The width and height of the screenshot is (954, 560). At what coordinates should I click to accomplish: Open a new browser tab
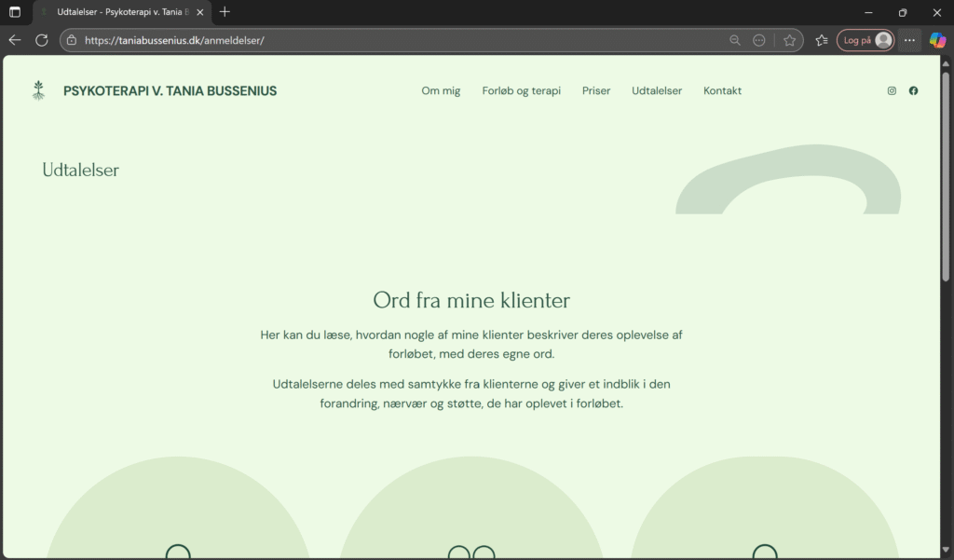[x=225, y=11]
